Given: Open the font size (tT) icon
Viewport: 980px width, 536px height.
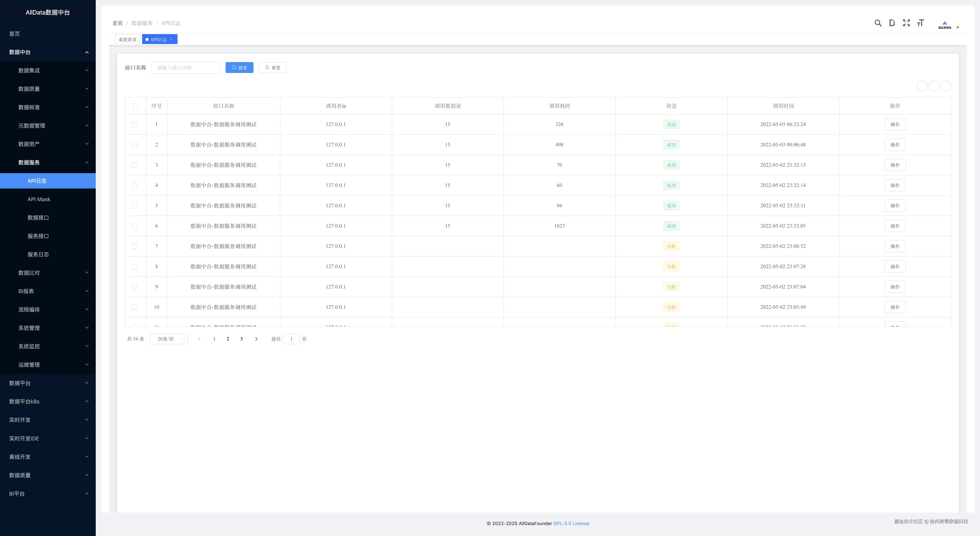Looking at the screenshot, I should pyautogui.click(x=920, y=23).
